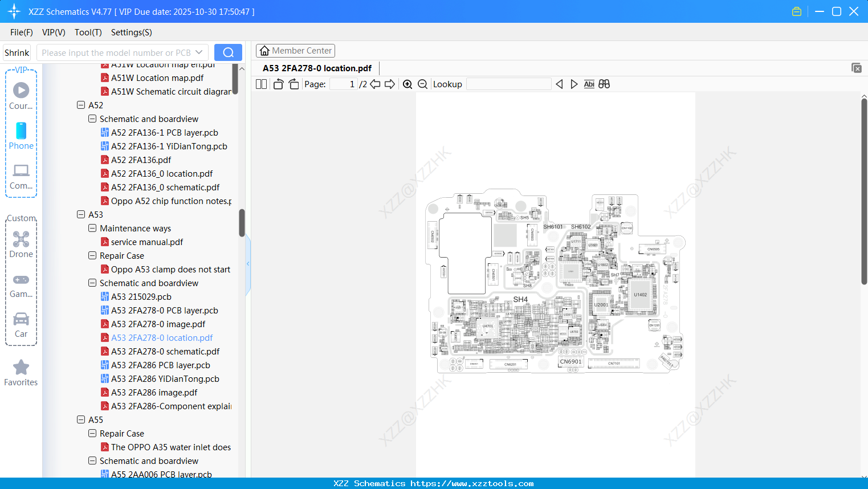Select the zoom-out magnifier tool
This screenshot has width=868, height=489.
coord(422,84)
